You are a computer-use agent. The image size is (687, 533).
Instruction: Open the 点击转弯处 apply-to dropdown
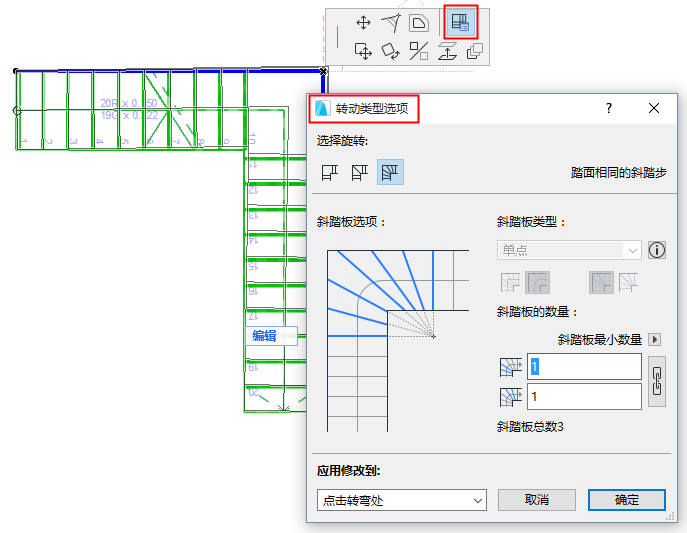click(x=402, y=500)
